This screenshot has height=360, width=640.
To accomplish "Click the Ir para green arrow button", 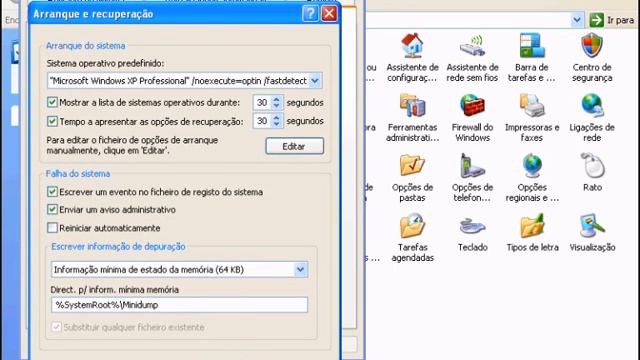I will click(x=596, y=20).
